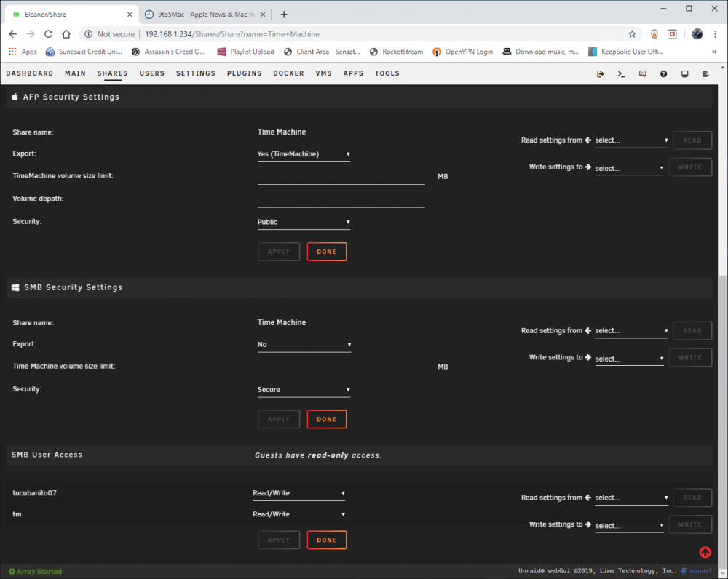Click the Unraid logout icon
This screenshot has height=579, width=728.
click(601, 73)
